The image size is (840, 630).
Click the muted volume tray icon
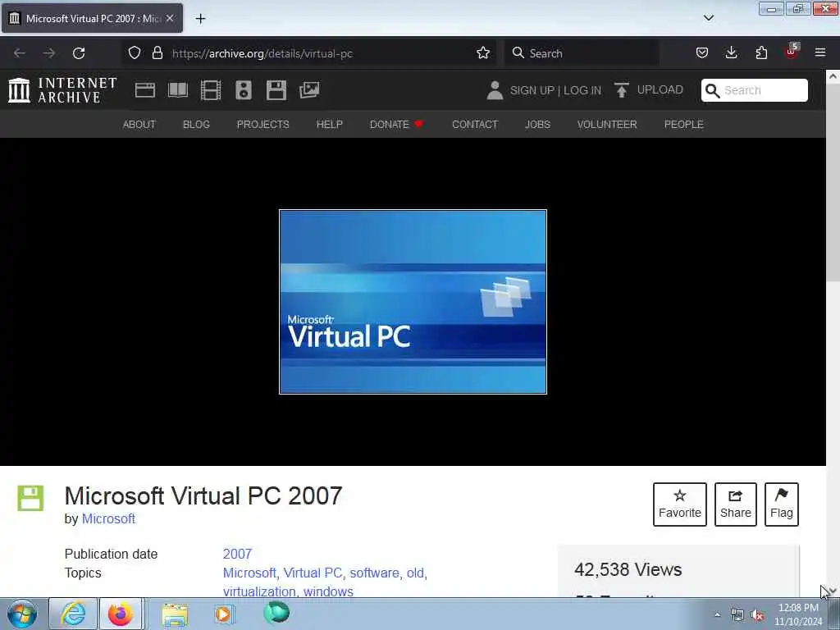757,615
